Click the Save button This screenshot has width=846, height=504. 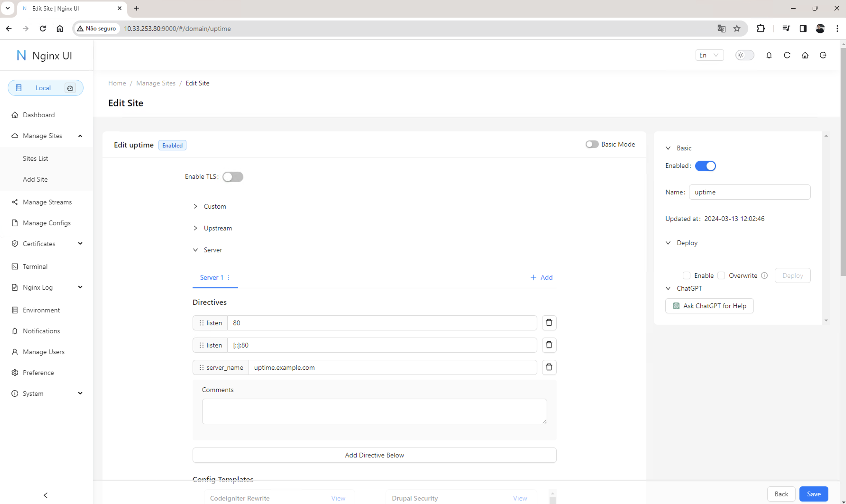813,494
